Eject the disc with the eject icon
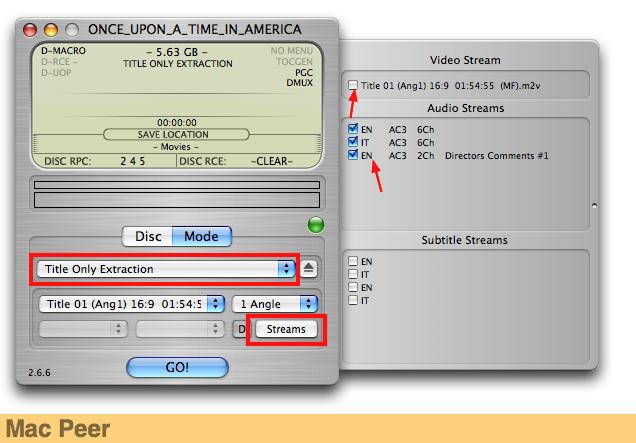Viewport: 636px width, 443px height. (x=309, y=269)
